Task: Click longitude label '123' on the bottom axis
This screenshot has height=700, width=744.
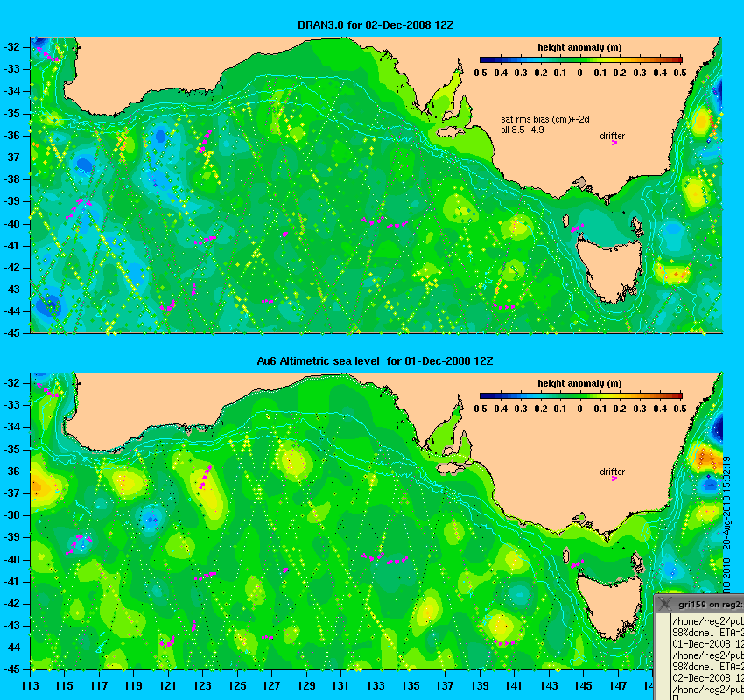Action: pyautogui.click(x=202, y=686)
